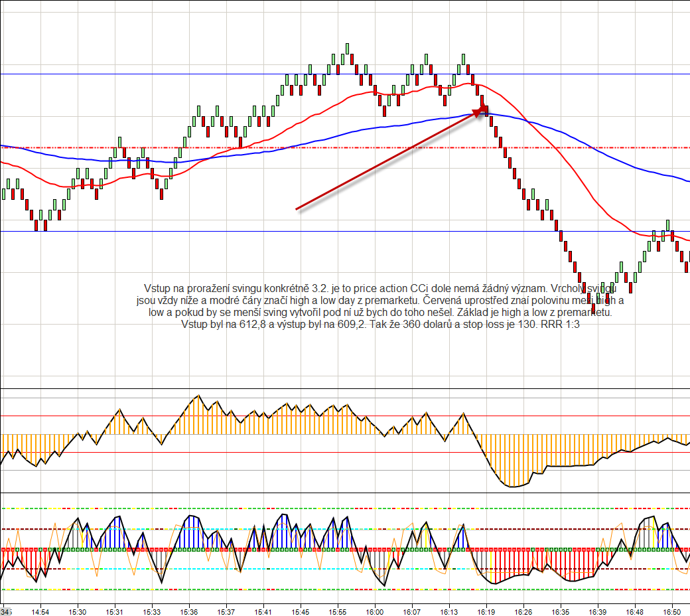This screenshot has height=616, width=690.
Task: Click the 16:50 label on the time axis
Action: point(673,611)
